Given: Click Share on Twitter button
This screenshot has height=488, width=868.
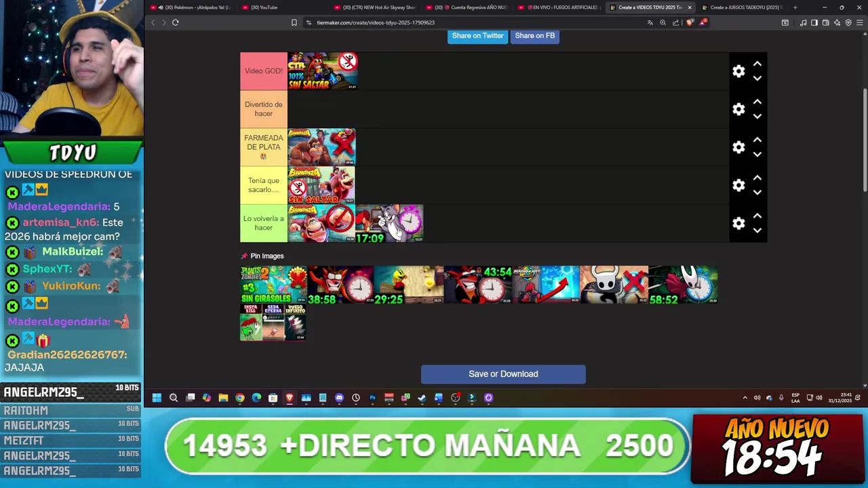Looking at the screenshot, I should [x=477, y=36].
